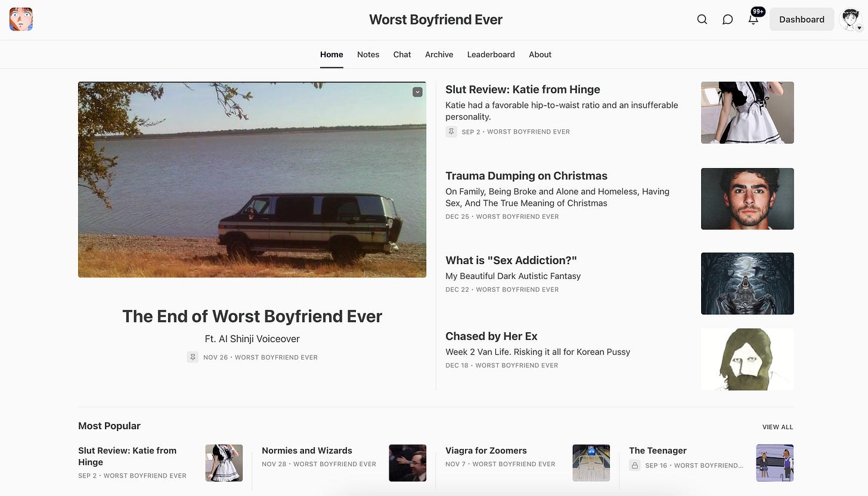868x496 pixels.
Task: Go to the Leaderboard tab
Action: pos(491,54)
